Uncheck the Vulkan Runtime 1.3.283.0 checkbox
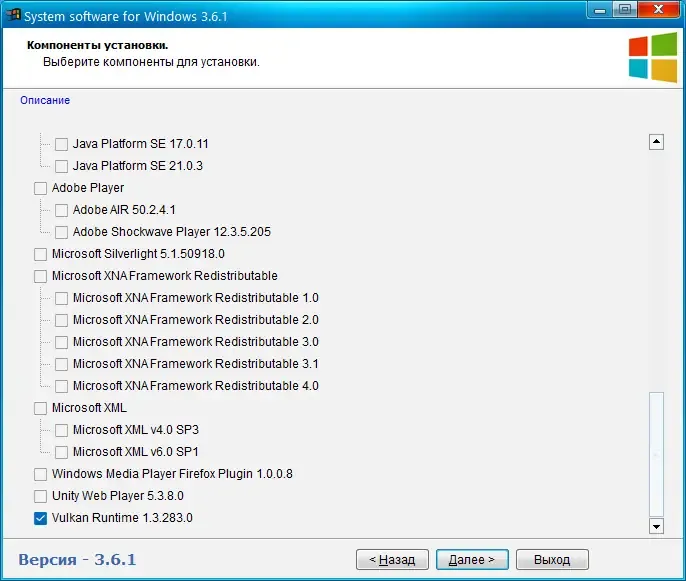 click(40, 518)
